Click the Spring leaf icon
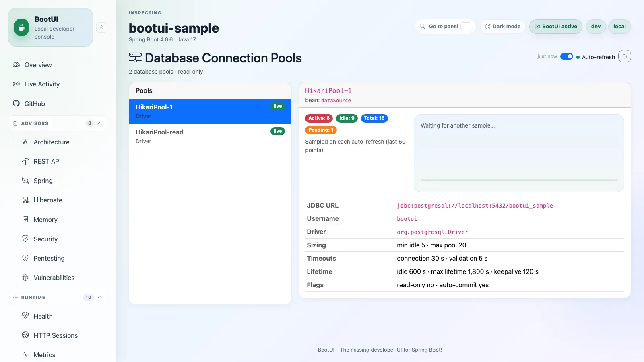644x362 pixels. click(25, 180)
